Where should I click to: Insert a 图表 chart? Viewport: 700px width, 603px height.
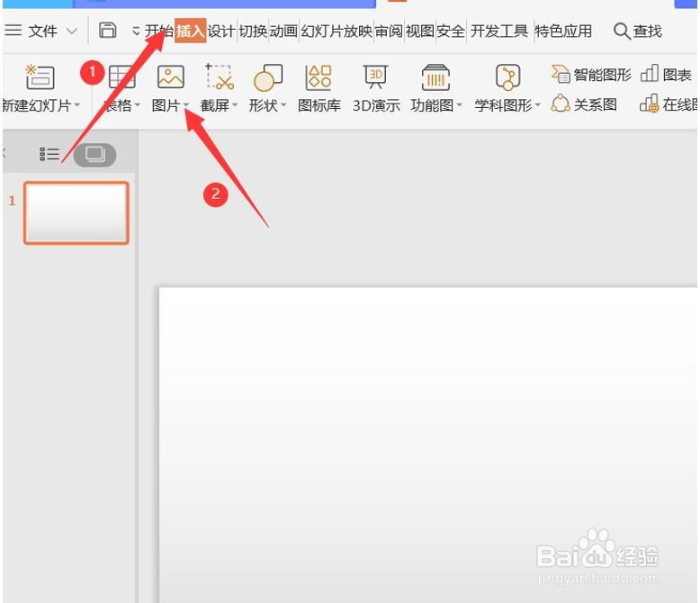point(666,75)
